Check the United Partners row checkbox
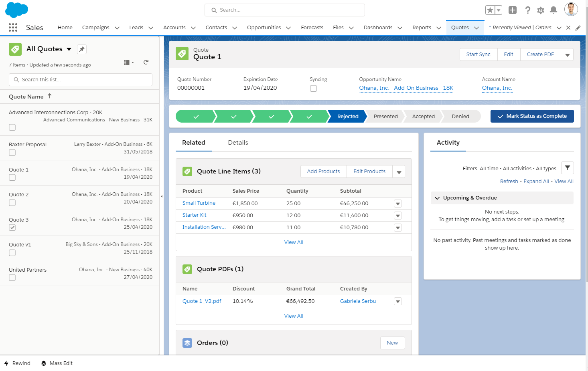 click(x=12, y=278)
